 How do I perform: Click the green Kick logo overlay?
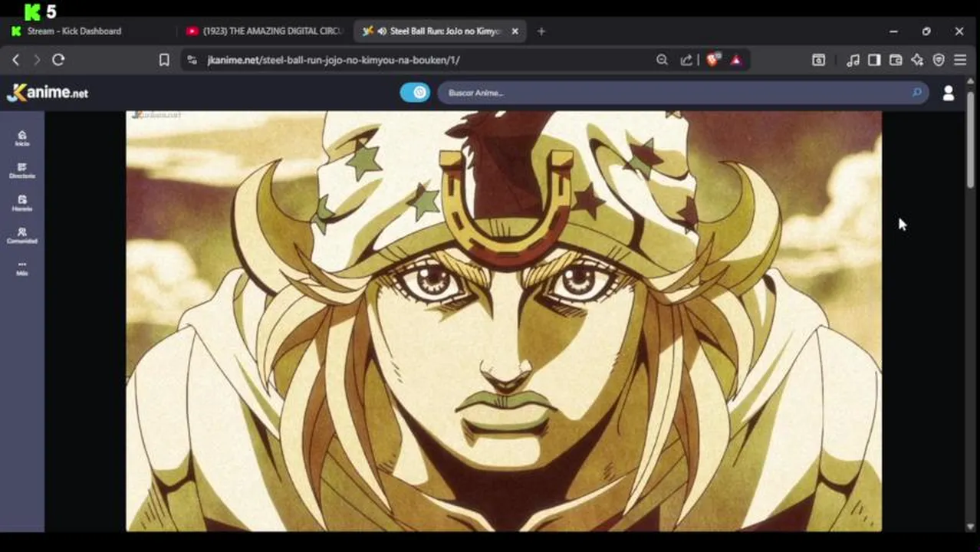pos(32,11)
